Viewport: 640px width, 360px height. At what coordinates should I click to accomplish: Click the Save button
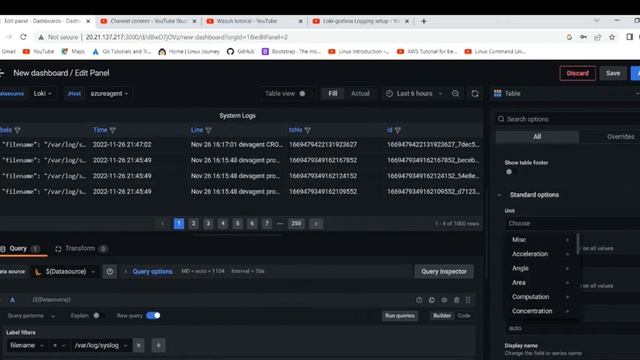tap(613, 73)
